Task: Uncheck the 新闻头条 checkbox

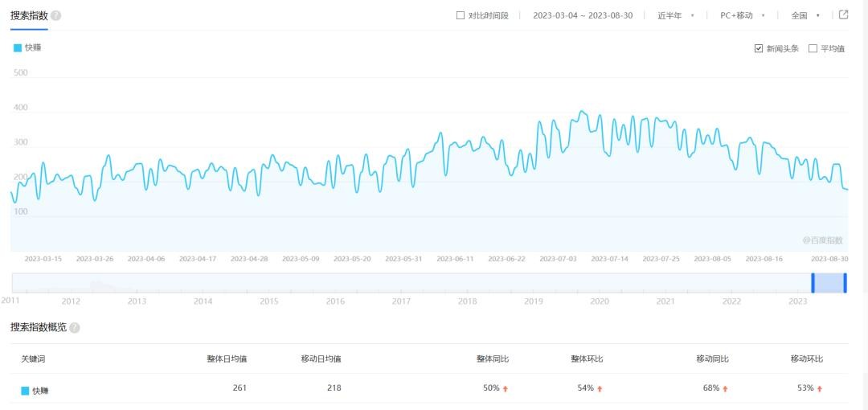Action: [758, 48]
